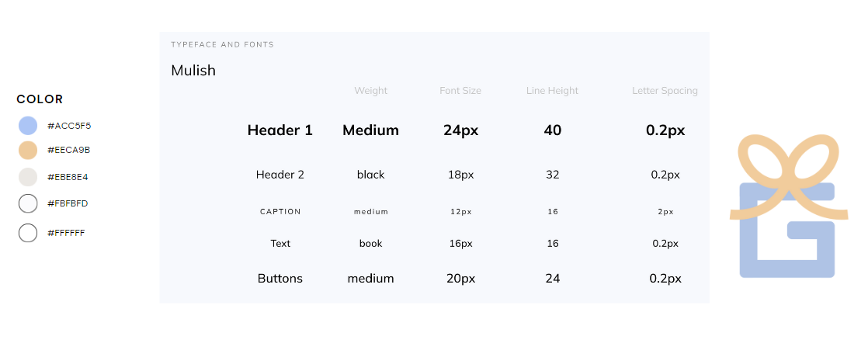This screenshot has width=868, height=340.
Task: Click the COLOR section heading
Action: tap(40, 99)
